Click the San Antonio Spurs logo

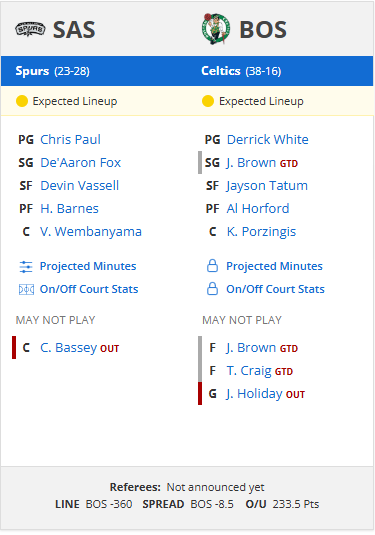[x=30, y=29]
